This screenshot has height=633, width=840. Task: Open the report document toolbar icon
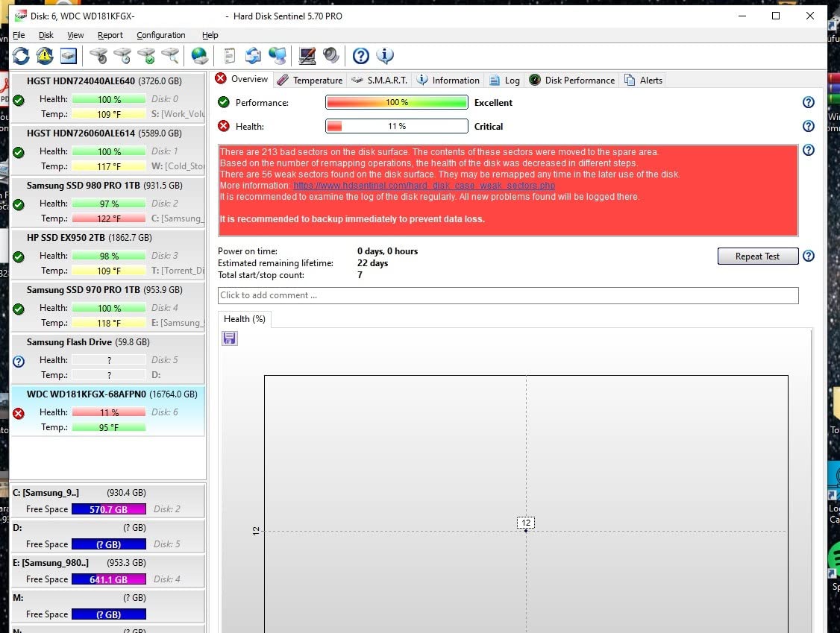(229, 56)
